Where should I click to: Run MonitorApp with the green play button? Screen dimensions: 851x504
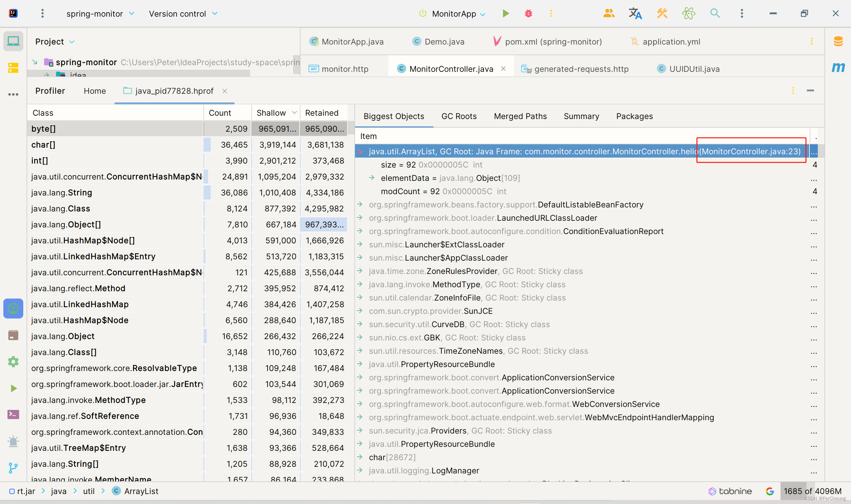coord(505,14)
